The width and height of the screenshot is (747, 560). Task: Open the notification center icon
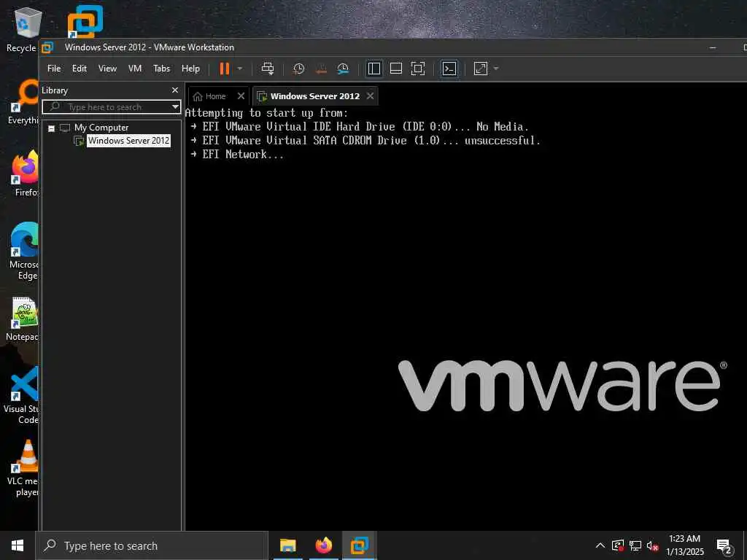724,546
